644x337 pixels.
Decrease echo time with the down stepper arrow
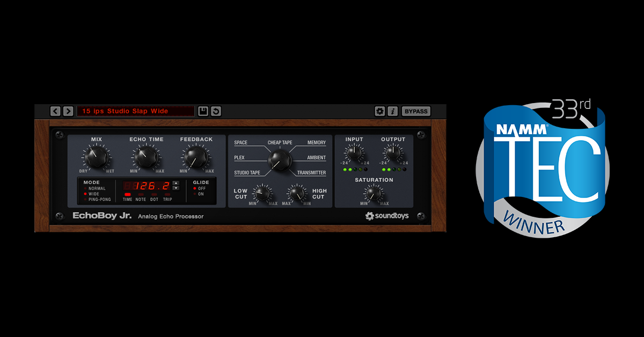point(175,188)
